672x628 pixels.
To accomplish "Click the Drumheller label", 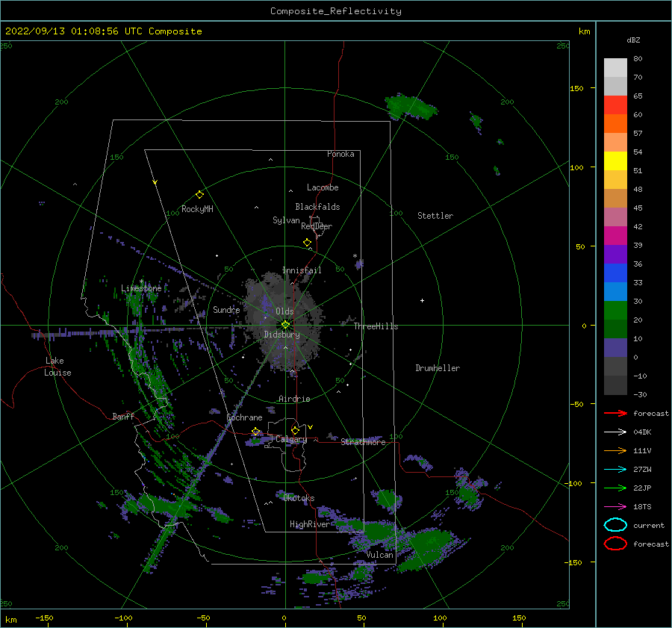I will [x=438, y=368].
